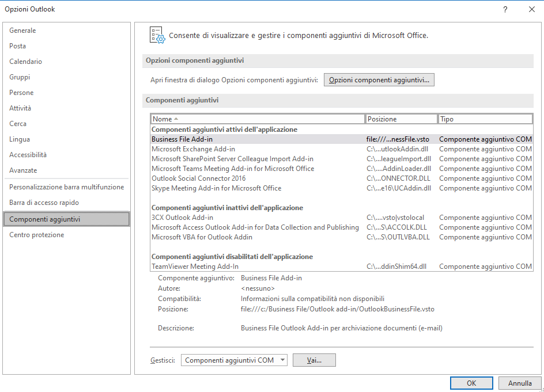Switch to the Posta category
The image size is (544, 392).
(66, 46)
